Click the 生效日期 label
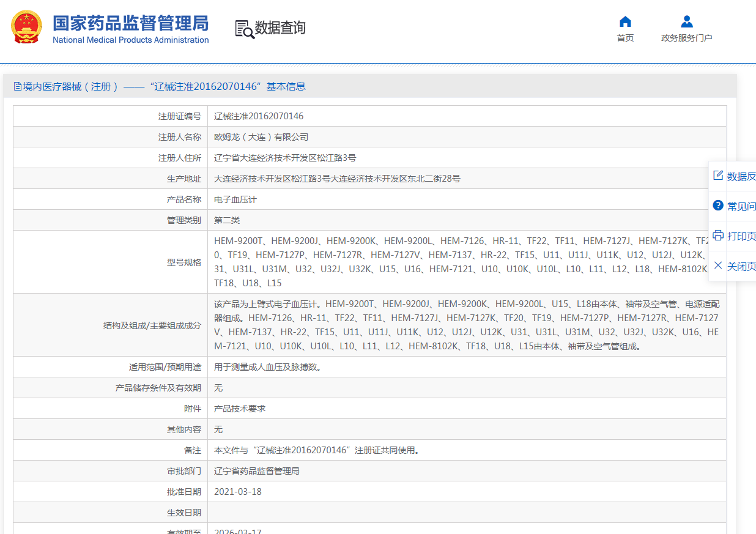This screenshot has width=756, height=534. point(184,513)
